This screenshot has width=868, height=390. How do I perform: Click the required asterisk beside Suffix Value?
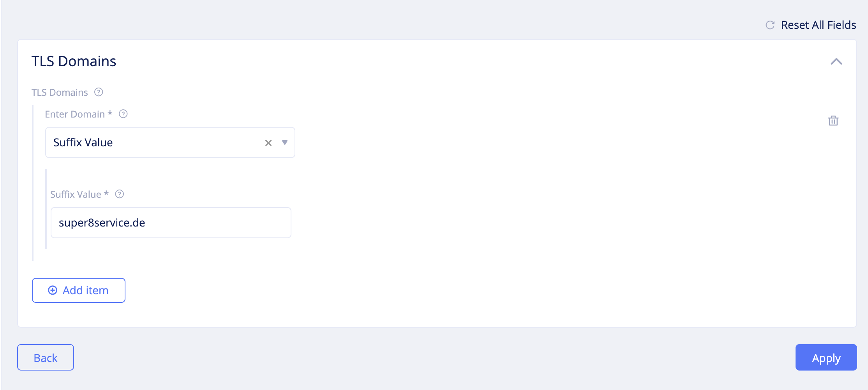pyautogui.click(x=106, y=194)
